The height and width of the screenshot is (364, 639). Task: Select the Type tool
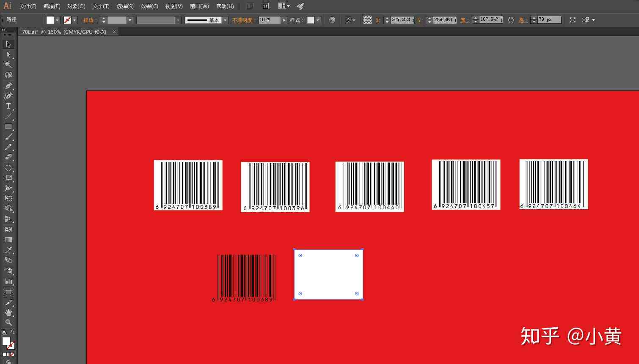coord(8,106)
